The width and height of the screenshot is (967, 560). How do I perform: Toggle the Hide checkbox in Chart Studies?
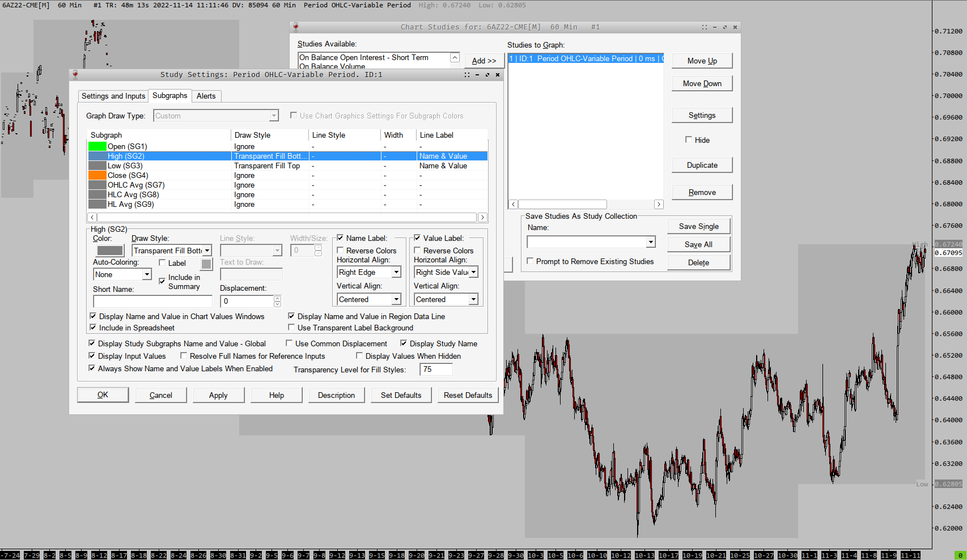[x=689, y=140]
